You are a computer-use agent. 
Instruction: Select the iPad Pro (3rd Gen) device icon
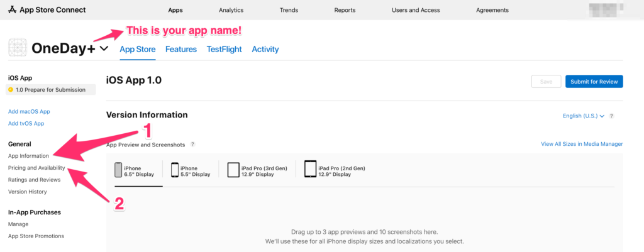[233, 170]
